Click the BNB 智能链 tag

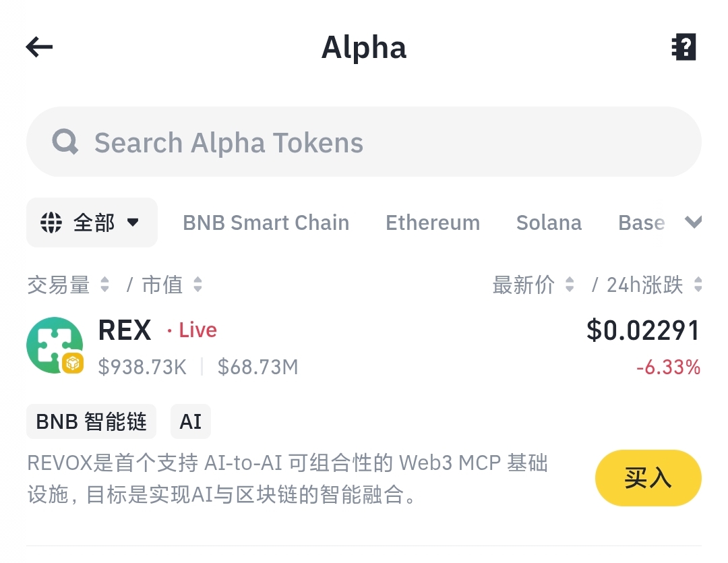tap(92, 422)
